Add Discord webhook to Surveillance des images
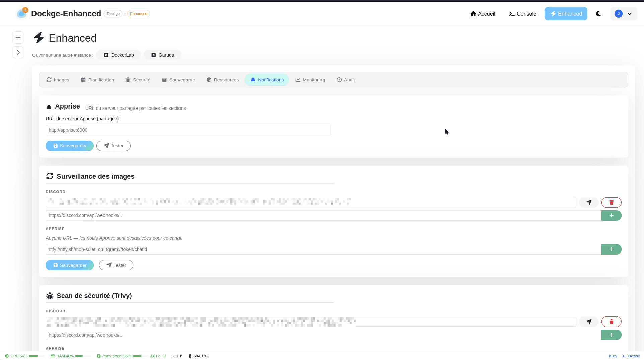This screenshot has width=644, height=360. pyautogui.click(x=612, y=215)
